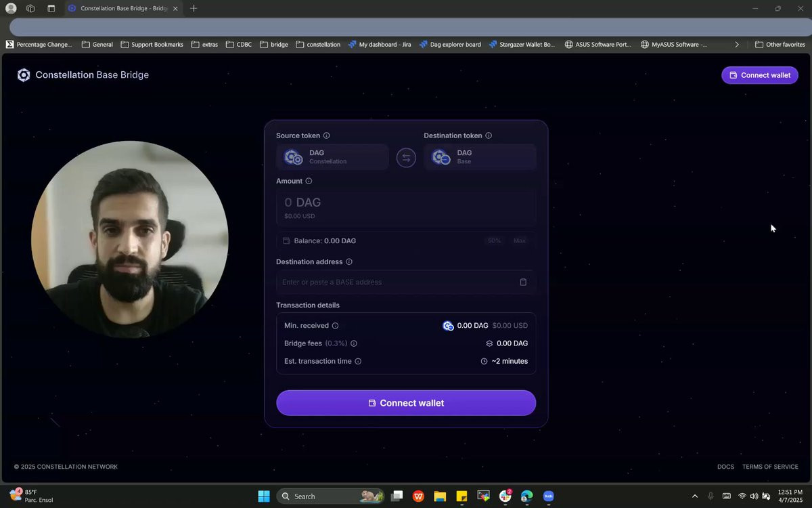Open WPS Office from taskbar
812x508 pixels.
tap(418, 496)
